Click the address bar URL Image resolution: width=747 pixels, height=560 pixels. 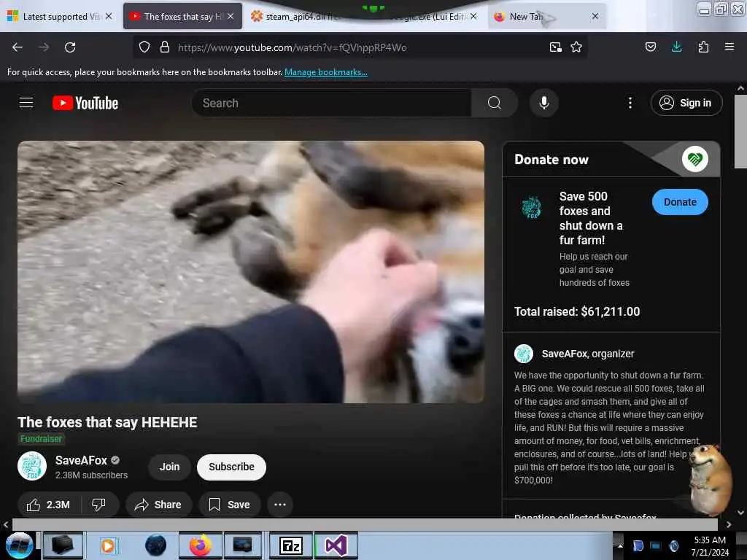(292, 47)
